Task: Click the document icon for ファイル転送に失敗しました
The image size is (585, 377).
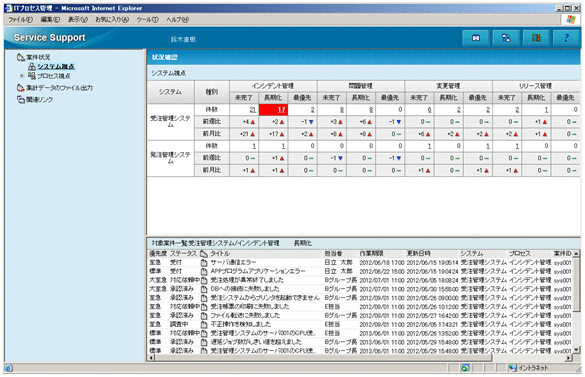Action: click(x=204, y=315)
